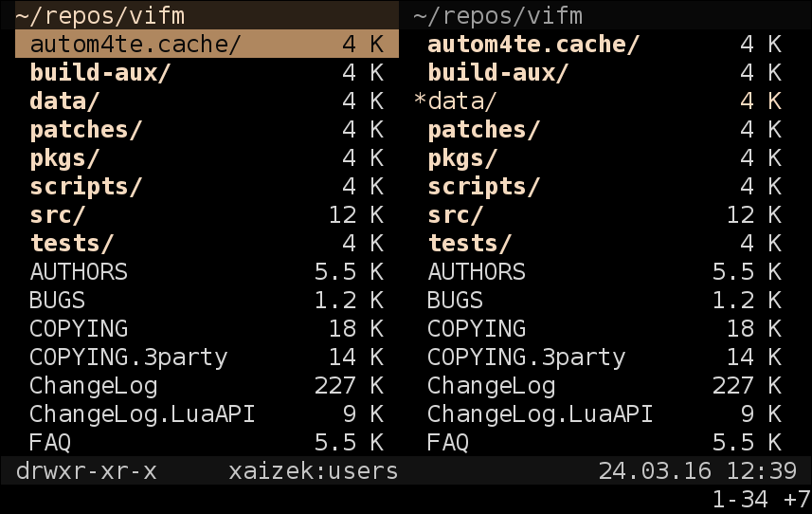Select tests/ in the right pane
Screen dimensions: 812x514
[x=604, y=243]
